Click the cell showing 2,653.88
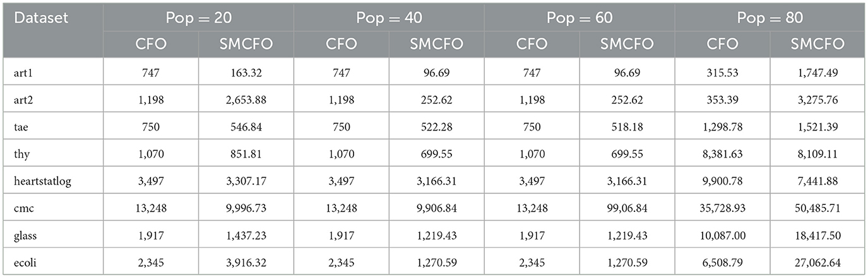The height and width of the screenshot is (278, 868). click(246, 100)
